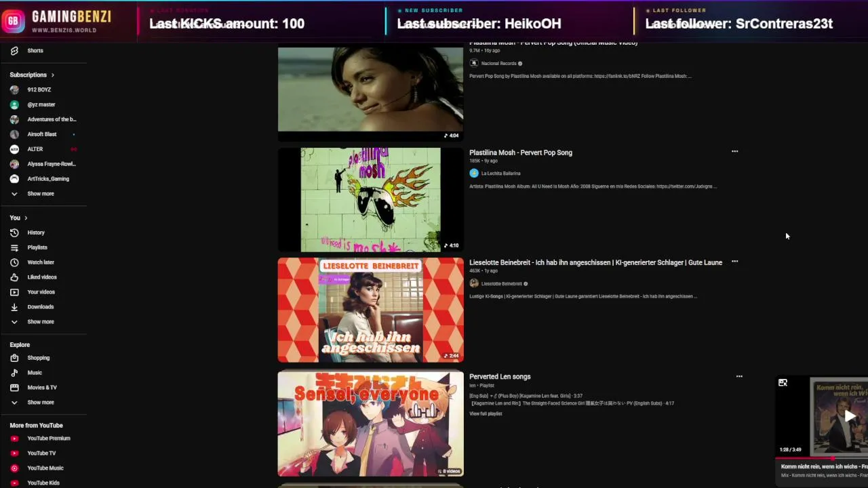Seek on the miniplayer progress bar
The height and width of the screenshot is (488, 868).
tap(822, 458)
